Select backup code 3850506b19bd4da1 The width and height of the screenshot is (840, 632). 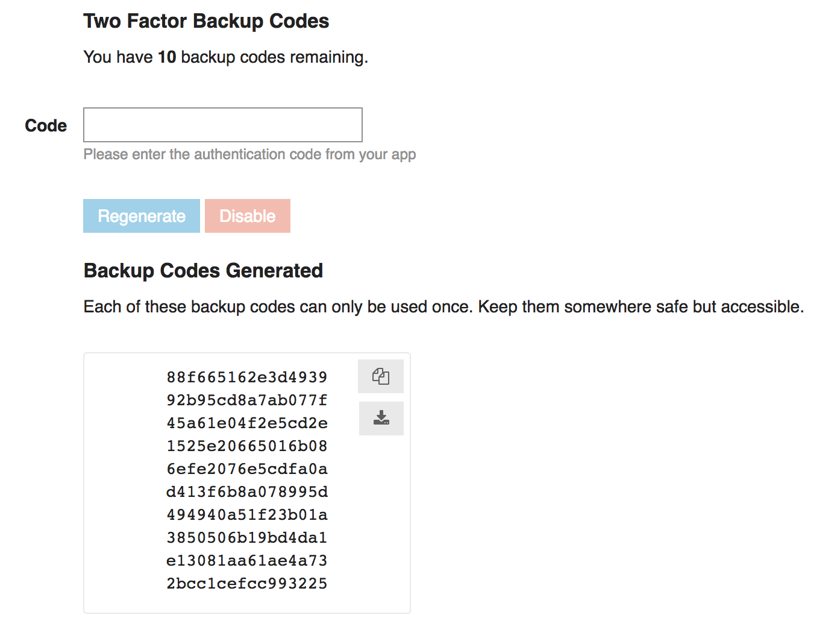coord(246,538)
